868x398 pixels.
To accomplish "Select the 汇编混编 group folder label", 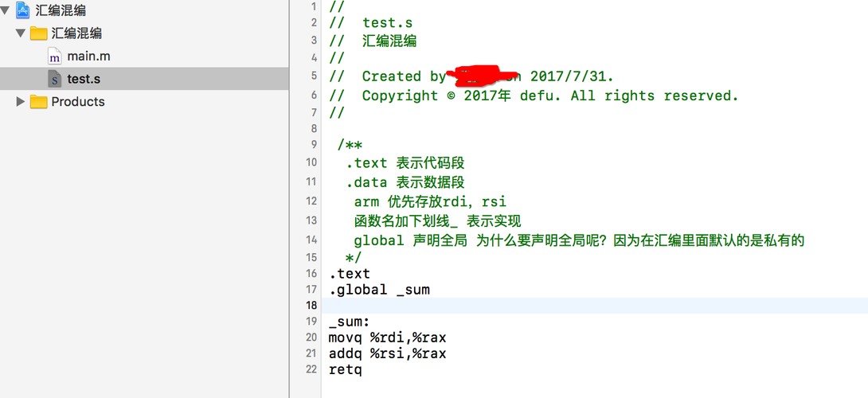I will click(x=76, y=33).
